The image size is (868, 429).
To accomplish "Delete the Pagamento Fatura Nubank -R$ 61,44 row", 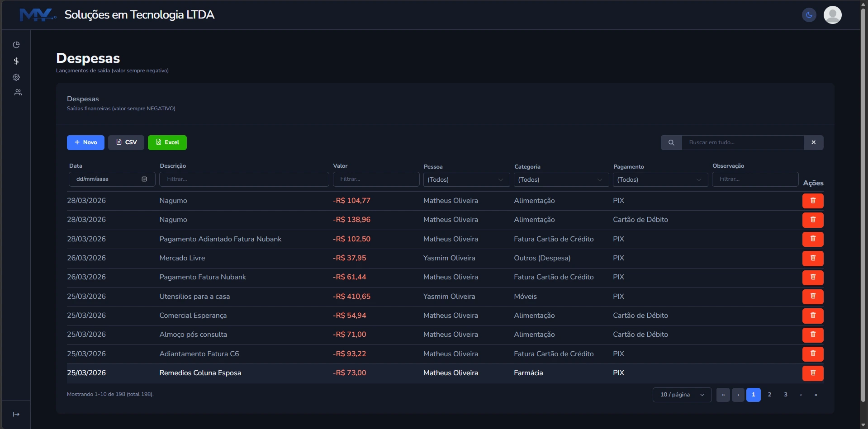I will tap(813, 277).
